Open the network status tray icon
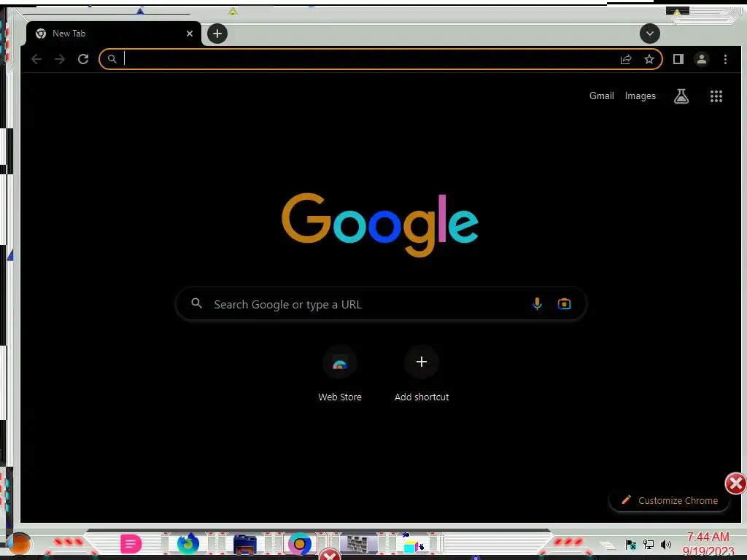Screen dimensions: 747x560 tap(649, 544)
